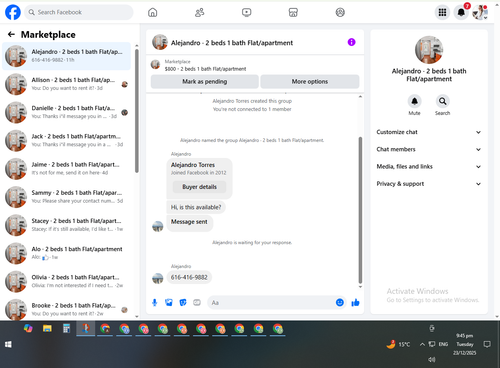
Task: Attach a photo file icon
Action: 169,303
